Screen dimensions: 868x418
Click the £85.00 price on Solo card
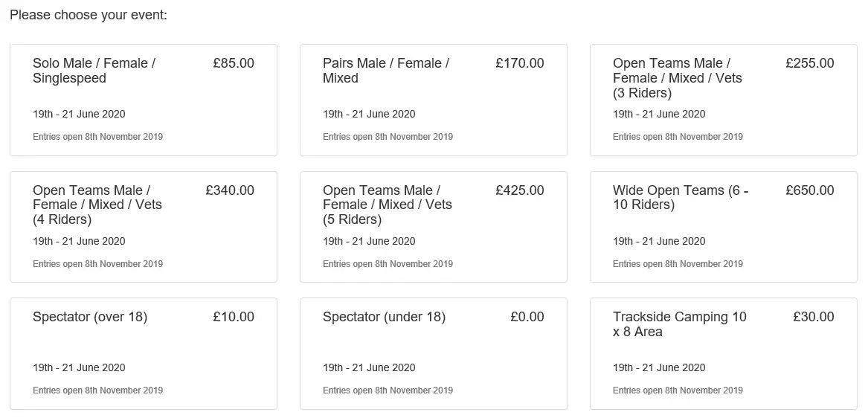[x=234, y=63]
